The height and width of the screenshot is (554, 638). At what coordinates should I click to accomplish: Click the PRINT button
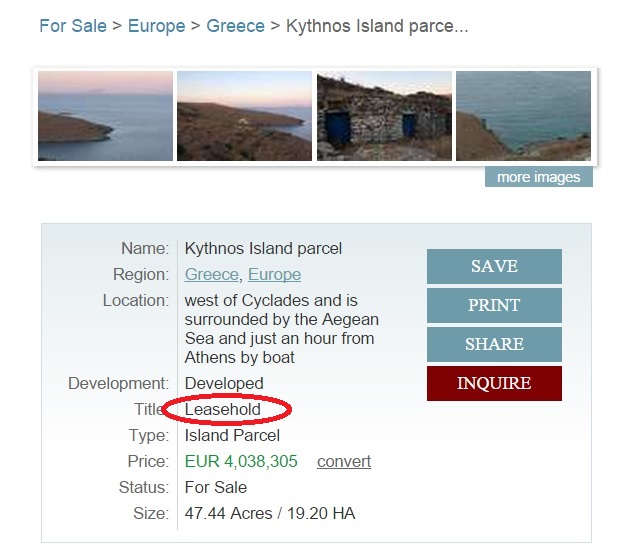point(494,306)
